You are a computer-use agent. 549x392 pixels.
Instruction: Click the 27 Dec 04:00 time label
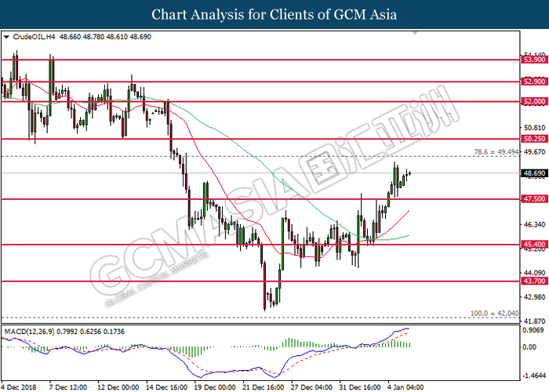(311, 387)
